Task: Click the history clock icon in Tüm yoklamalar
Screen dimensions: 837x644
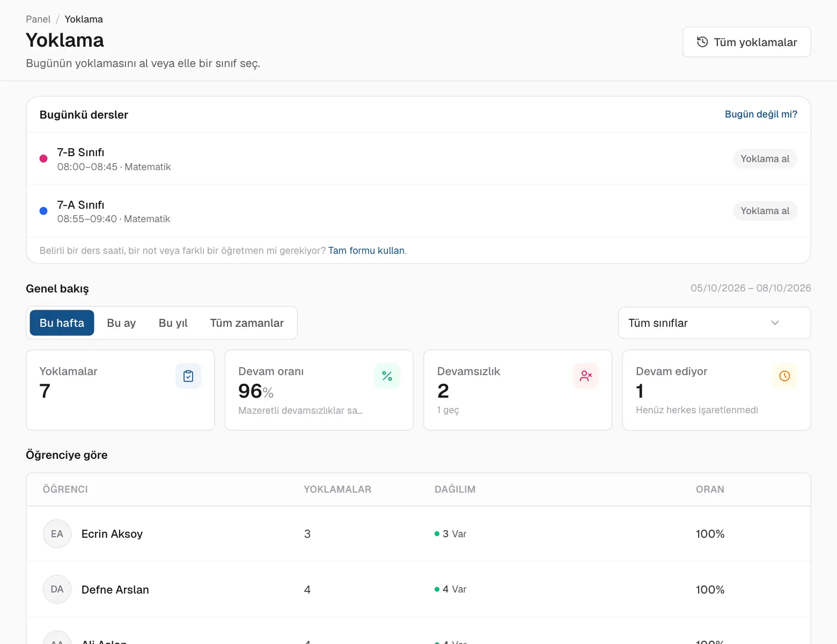Action: (702, 42)
